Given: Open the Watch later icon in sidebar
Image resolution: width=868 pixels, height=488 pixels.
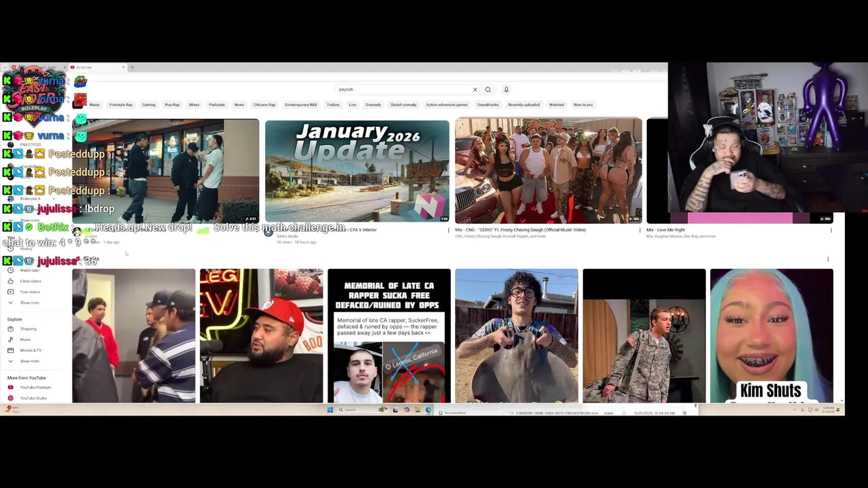Looking at the screenshot, I should 10,270.
